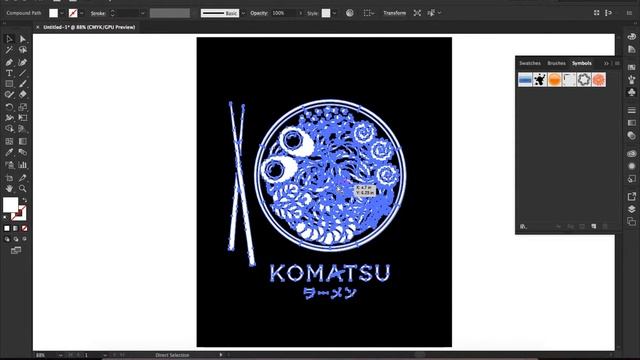Expand the Opacity slider arrow
640x360 pixels.
point(301,13)
